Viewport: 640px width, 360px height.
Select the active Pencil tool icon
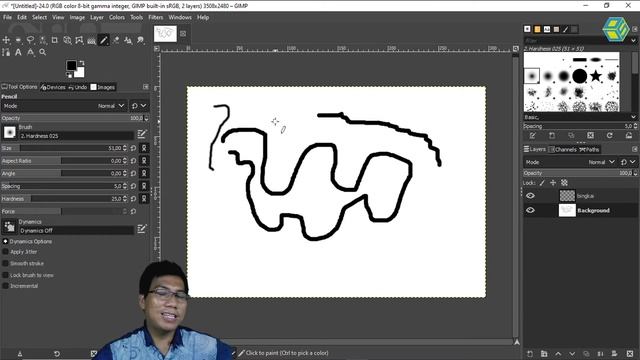point(104,40)
